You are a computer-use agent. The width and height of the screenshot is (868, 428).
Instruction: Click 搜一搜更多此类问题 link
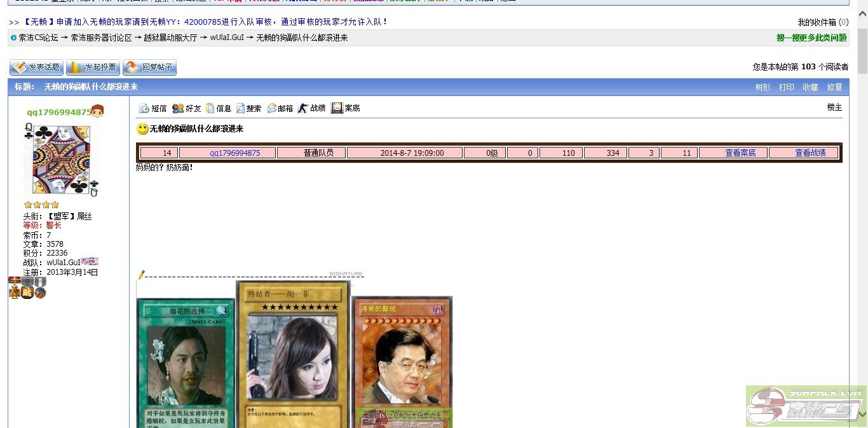coord(811,38)
